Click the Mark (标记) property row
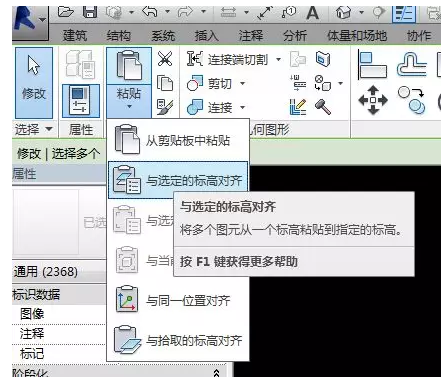The height and width of the screenshot is (381, 447). (x=59, y=353)
